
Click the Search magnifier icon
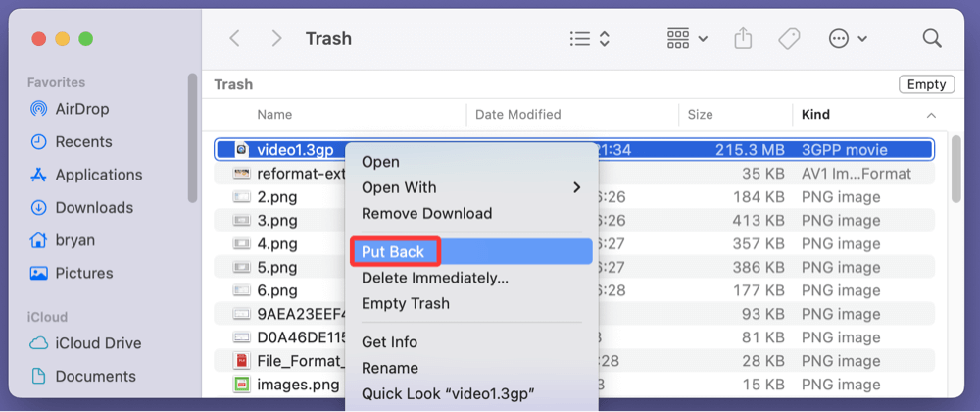(932, 39)
